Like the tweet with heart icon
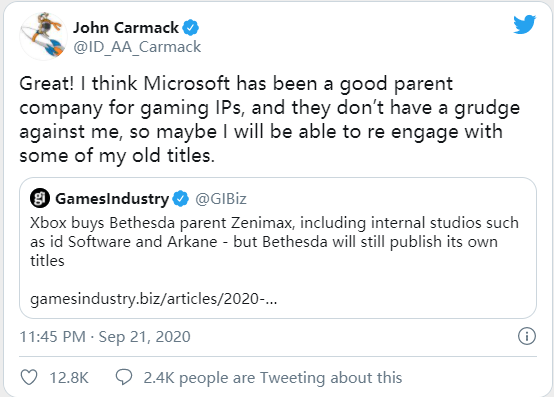Viewport: 554px width, 397px height. click(29, 377)
